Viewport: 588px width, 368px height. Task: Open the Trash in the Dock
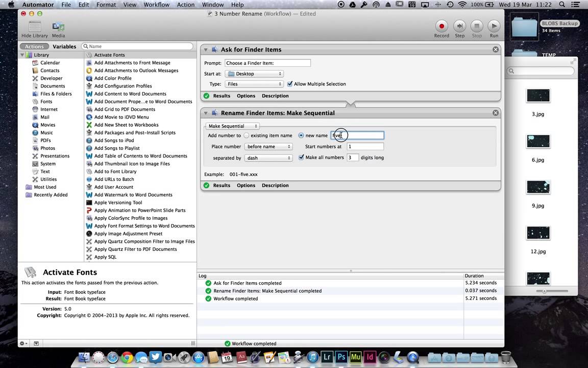505,357
